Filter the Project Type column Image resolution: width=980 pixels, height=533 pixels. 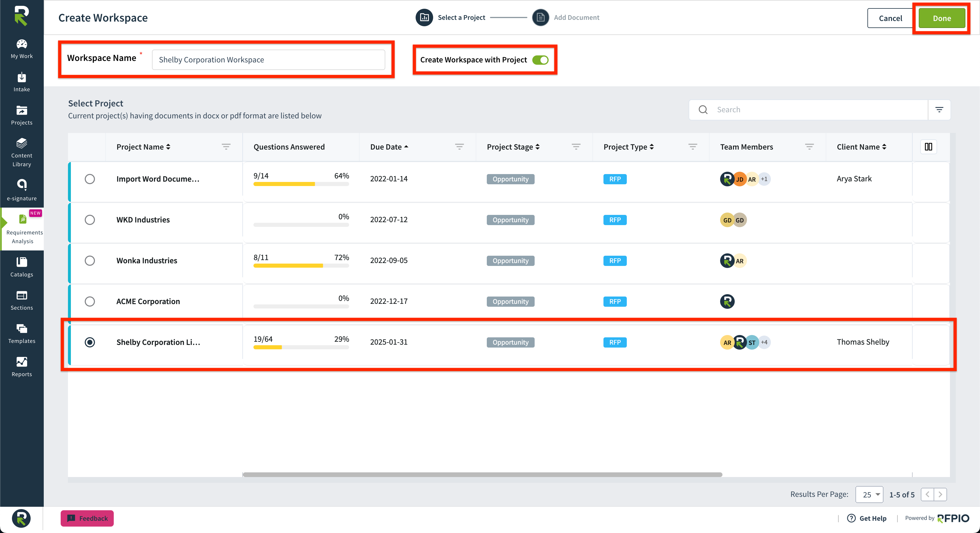click(x=693, y=147)
